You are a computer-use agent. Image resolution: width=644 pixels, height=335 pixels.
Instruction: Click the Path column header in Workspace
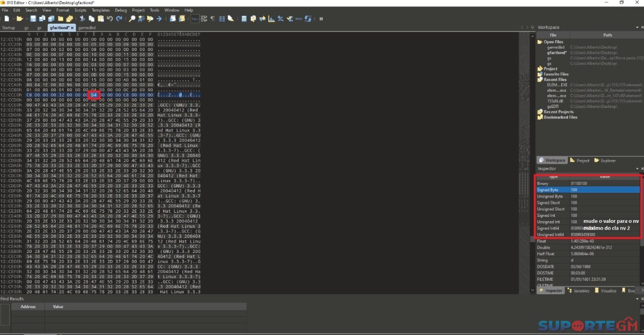pos(607,35)
